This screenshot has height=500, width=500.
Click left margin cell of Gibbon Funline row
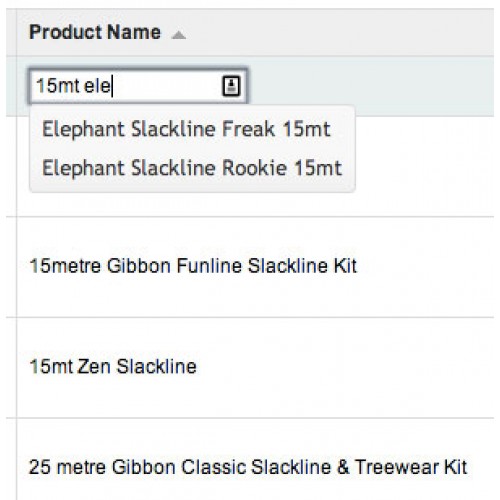11,267
